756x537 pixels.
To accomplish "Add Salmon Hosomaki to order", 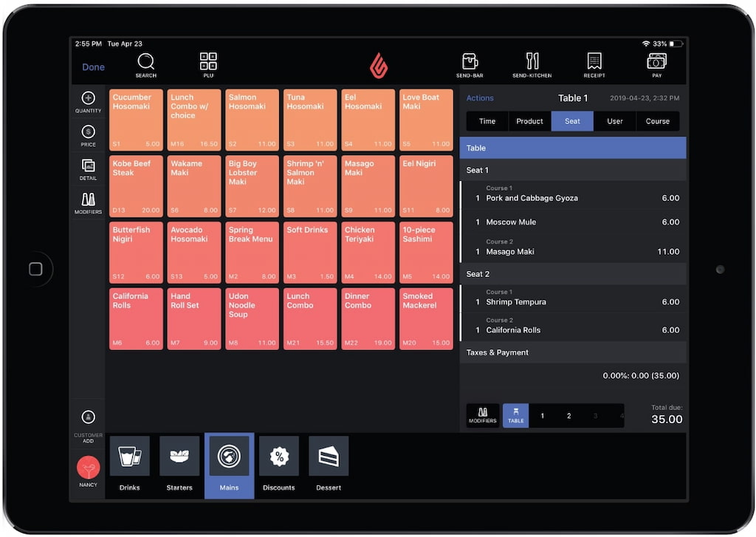I will pyautogui.click(x=252, y=120).
